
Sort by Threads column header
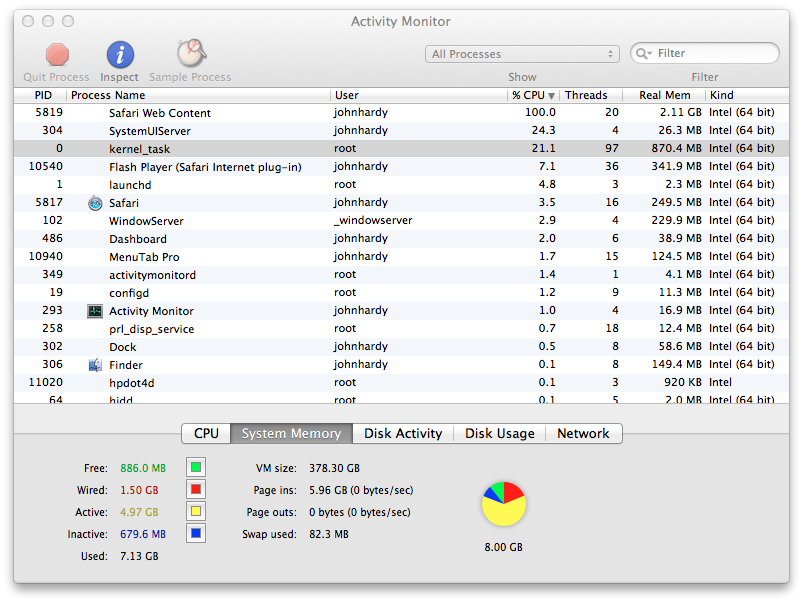591,95
